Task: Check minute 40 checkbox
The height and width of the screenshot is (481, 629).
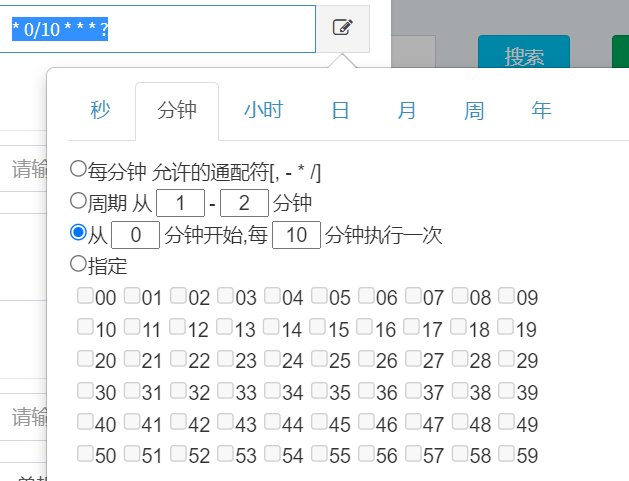Action: point(85,422)
